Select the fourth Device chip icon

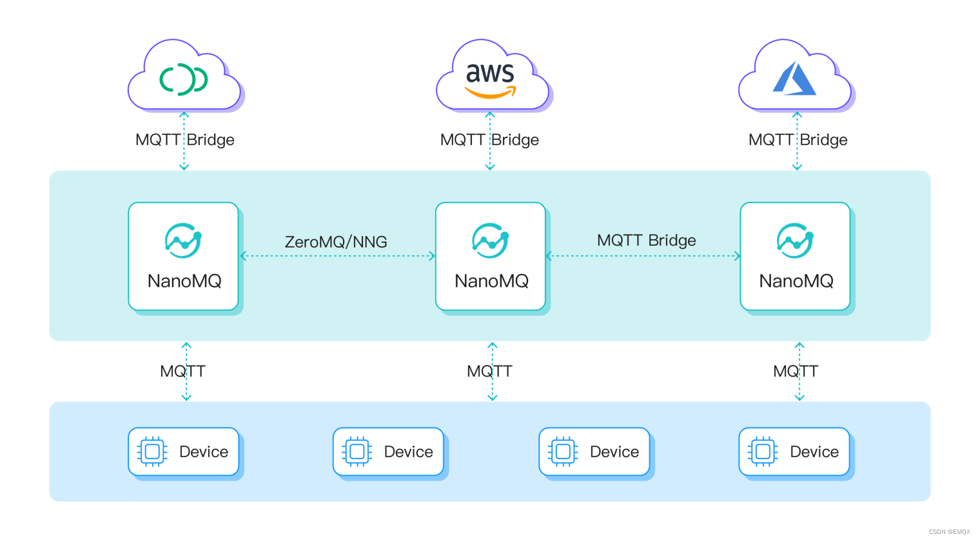click(762, 452)
